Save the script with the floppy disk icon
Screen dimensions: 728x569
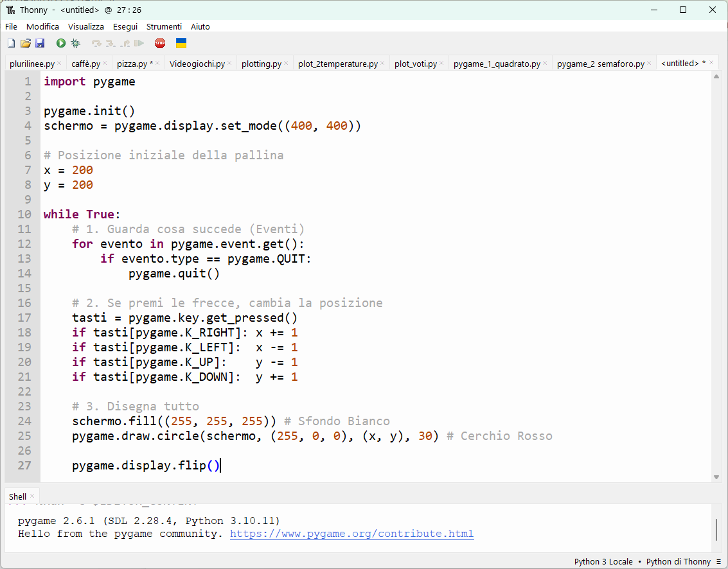[40, 43]
